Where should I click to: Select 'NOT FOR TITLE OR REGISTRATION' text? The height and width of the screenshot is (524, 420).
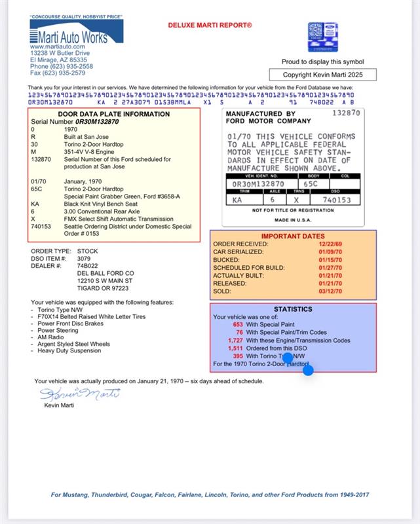point(293,210)
